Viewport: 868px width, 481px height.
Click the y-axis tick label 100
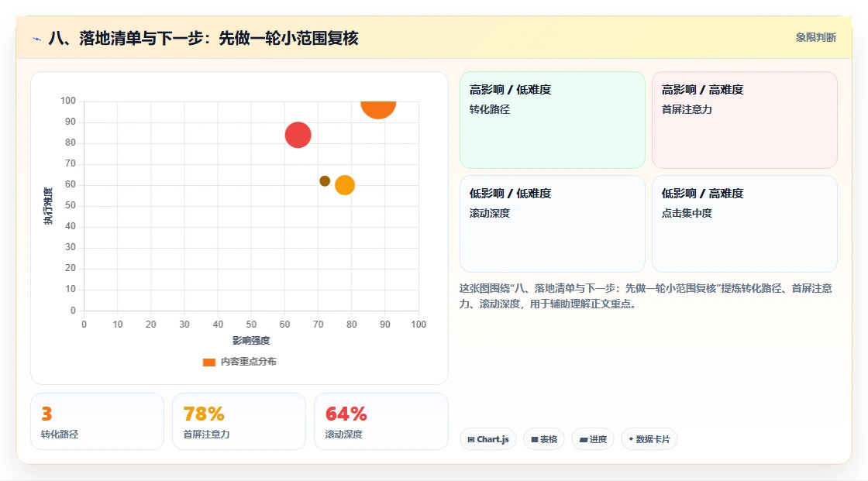pos(68,101)
